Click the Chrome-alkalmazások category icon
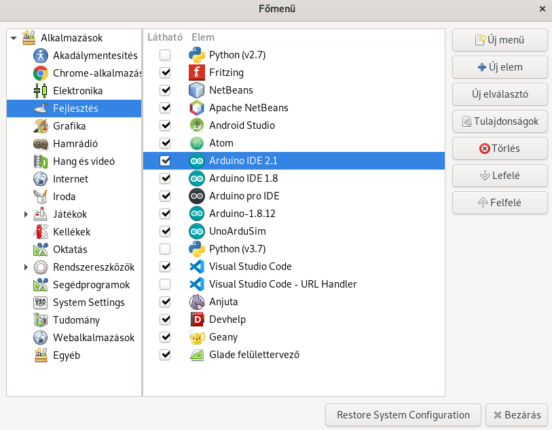This screenshot has width=552, height=430. point(40,73)
